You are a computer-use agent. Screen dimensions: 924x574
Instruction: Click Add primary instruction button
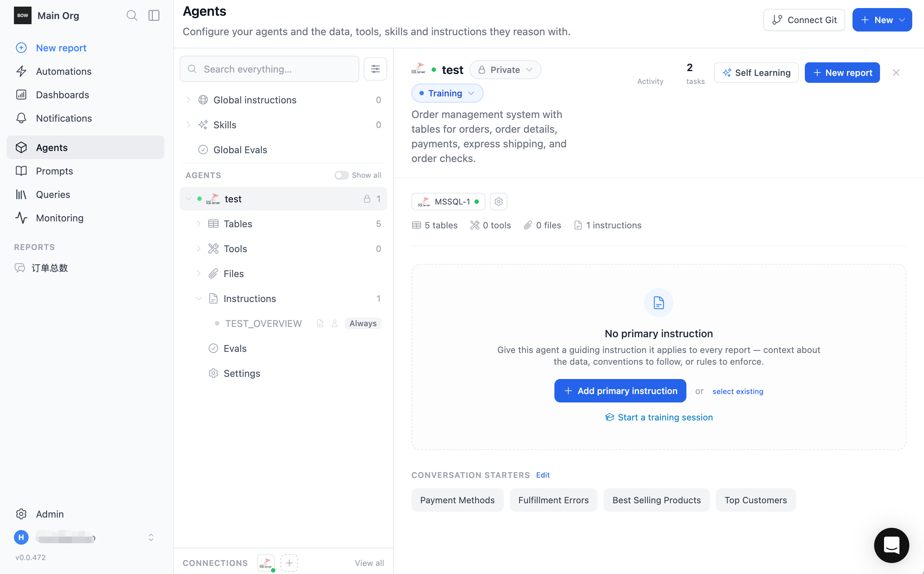[620, 391]
